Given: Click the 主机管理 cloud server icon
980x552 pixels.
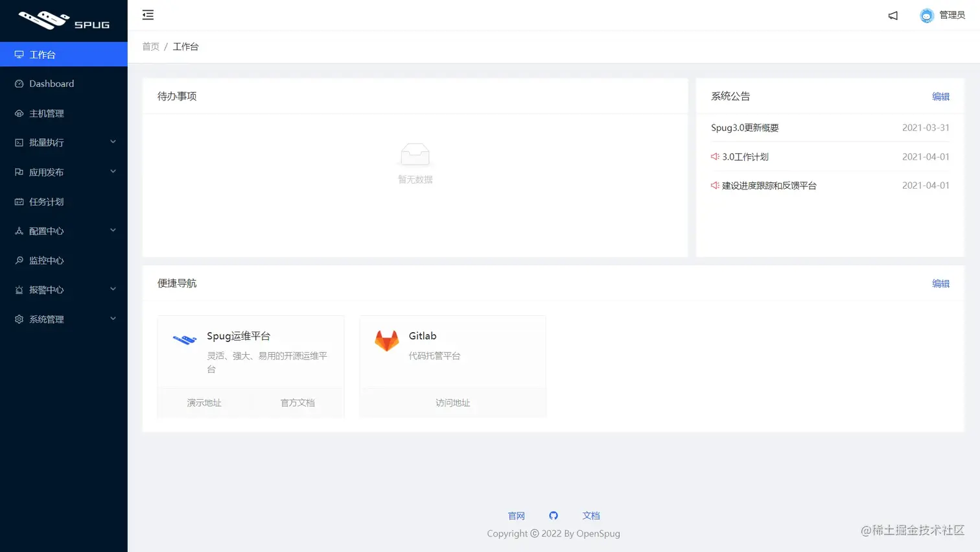Looking at the screenshot, I should pos(19,114).
